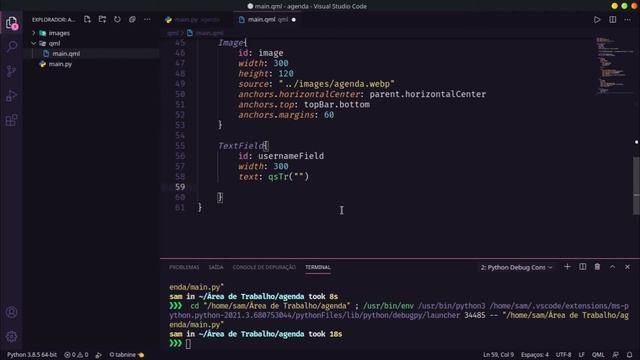This screenshot has width=640, height=360.
Task: Kill the terminal with trash icon
Action: [597, 267]
